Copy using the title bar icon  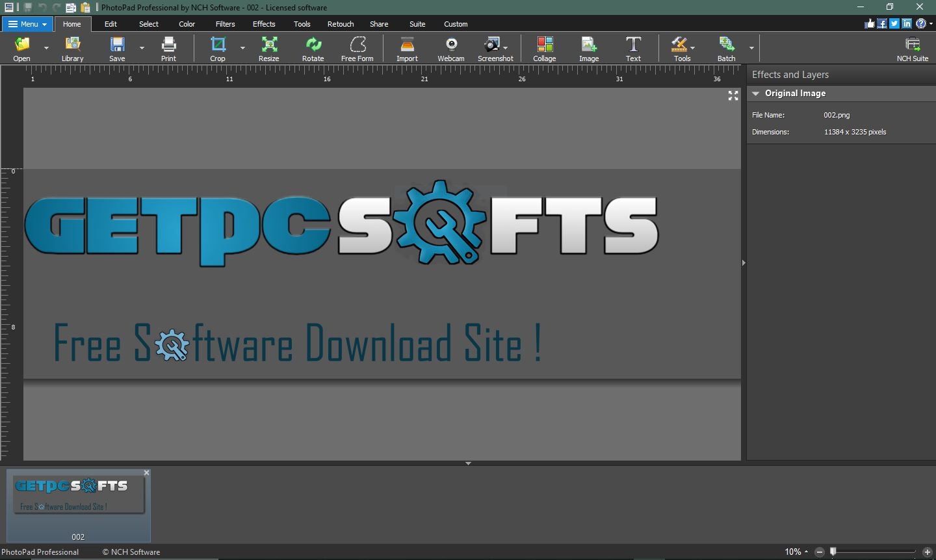point(71,7)
